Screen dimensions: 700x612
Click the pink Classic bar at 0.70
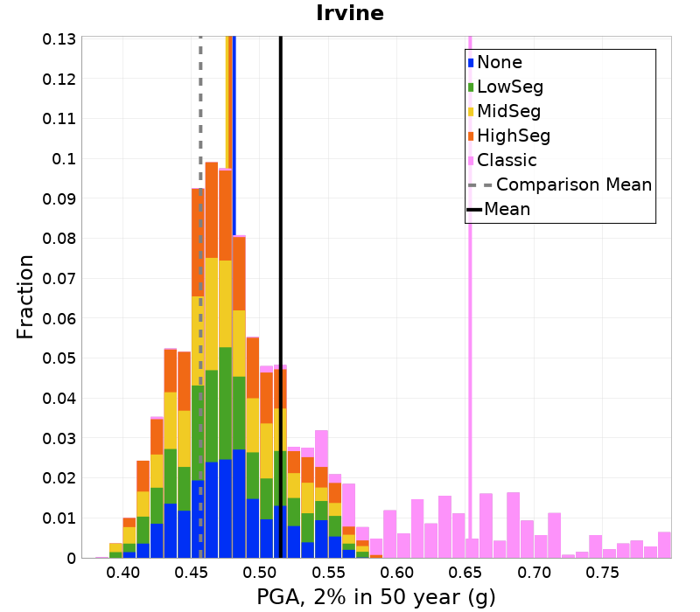coord(541,546)
